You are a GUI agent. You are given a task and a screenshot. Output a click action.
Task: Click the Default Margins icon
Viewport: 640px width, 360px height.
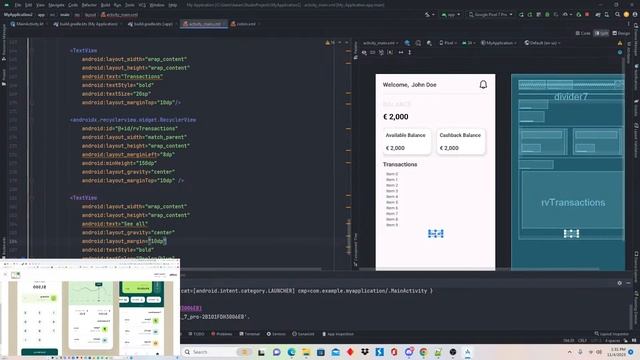coord(373,53)
